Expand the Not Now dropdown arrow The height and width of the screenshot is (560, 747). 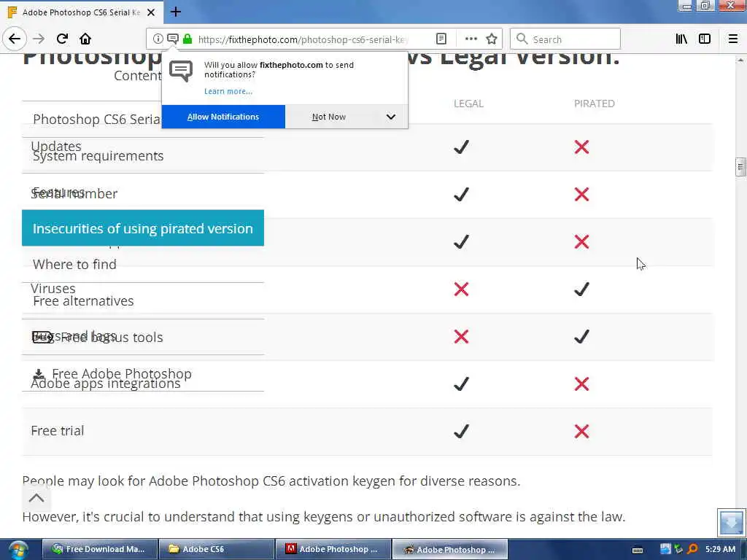(x=391, y=117)
